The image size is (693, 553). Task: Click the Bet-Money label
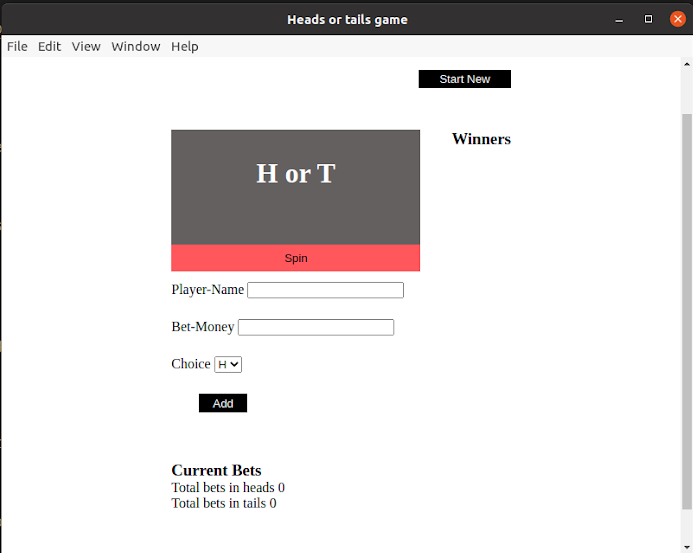203,327
